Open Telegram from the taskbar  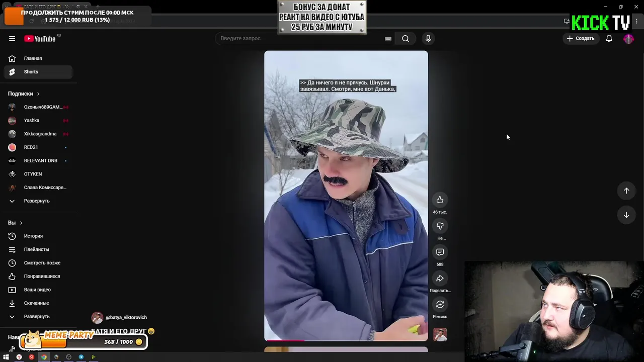(x=81, y=357)
